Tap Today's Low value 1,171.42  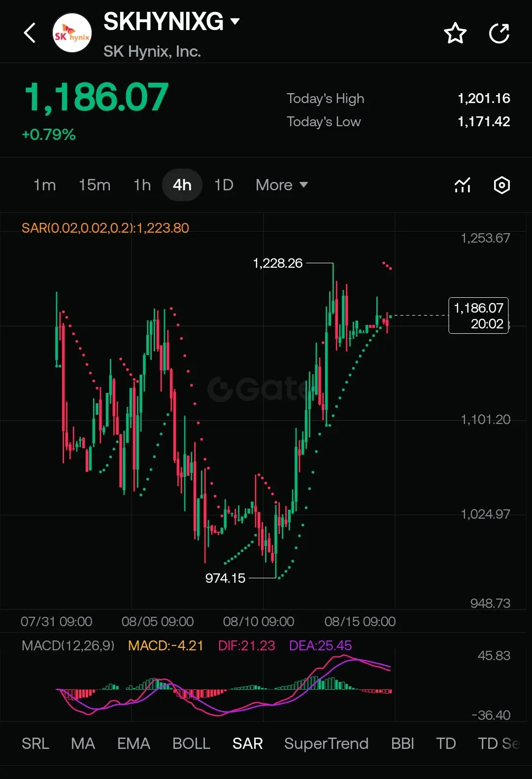[x=484, y=122]
